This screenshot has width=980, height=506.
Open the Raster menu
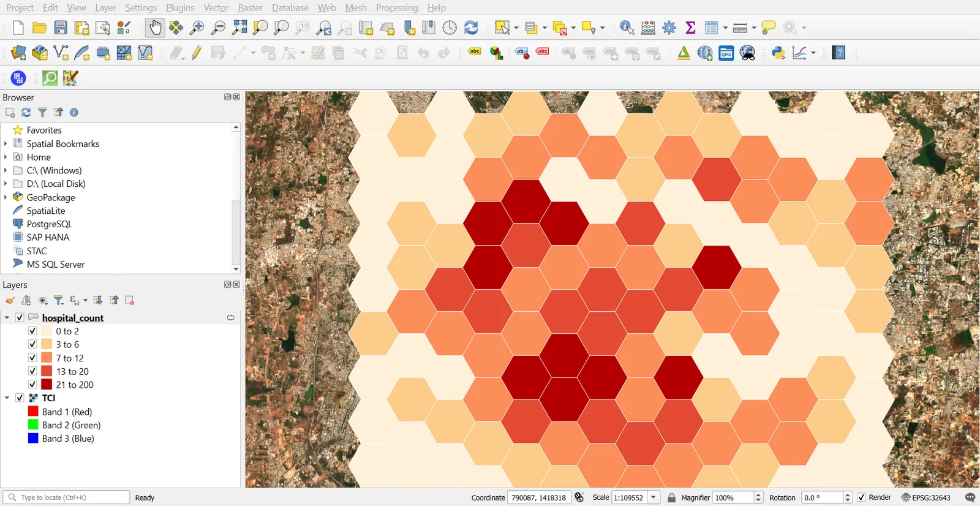[250, 7]
